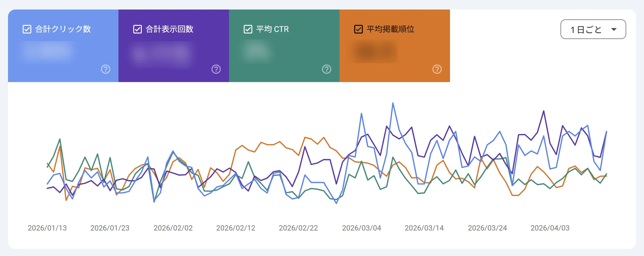Disable the 合計表示回数 checkbox

[x=137, y=29]
